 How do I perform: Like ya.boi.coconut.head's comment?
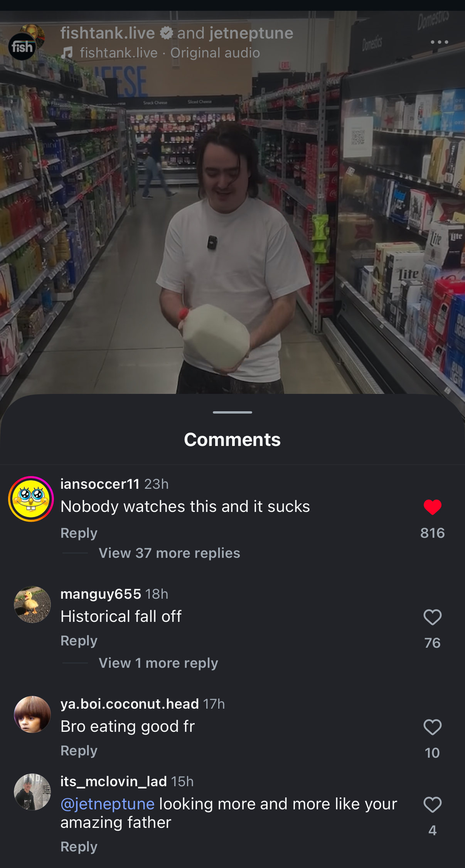click(432, 727)
